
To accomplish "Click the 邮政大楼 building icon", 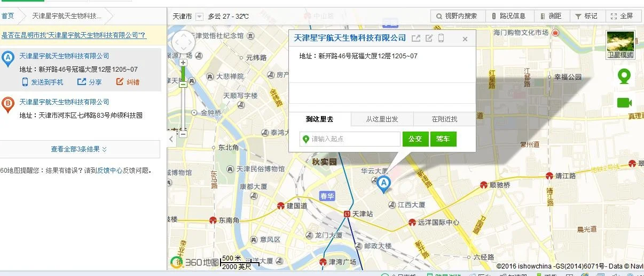I will [x=358, y=246].
